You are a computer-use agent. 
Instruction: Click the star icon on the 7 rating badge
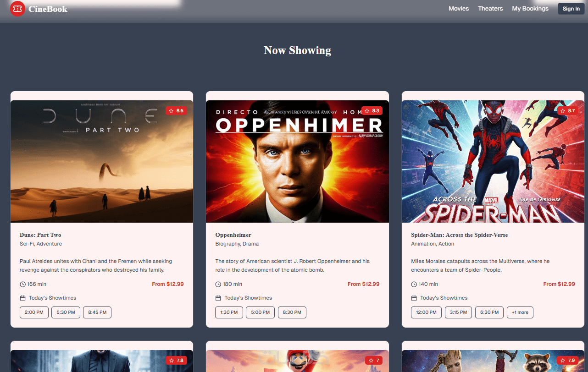pos(370,361)
